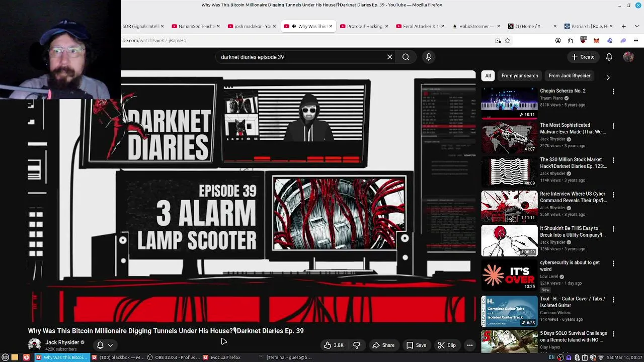Screen dimensions: 644x362
Task: Open taskbar (100) blackbox window entry
Action: (118, 357)
